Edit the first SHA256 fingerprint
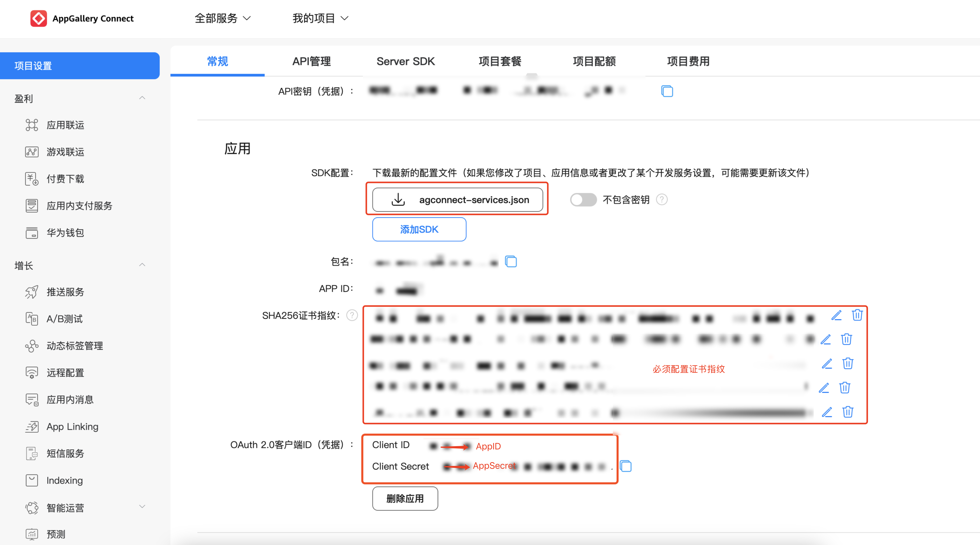 [836, 315]
